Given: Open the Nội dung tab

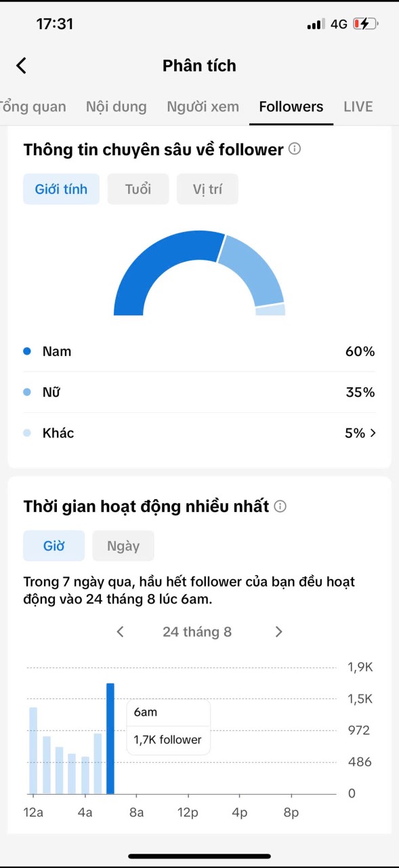Looking at the screenshot, I should [117, 106].
